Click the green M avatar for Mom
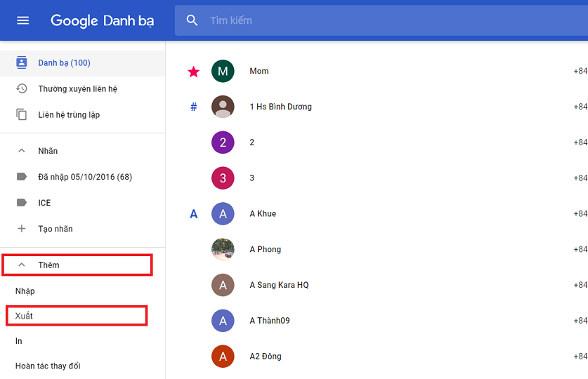588x379 pixels. coord(223,71)
